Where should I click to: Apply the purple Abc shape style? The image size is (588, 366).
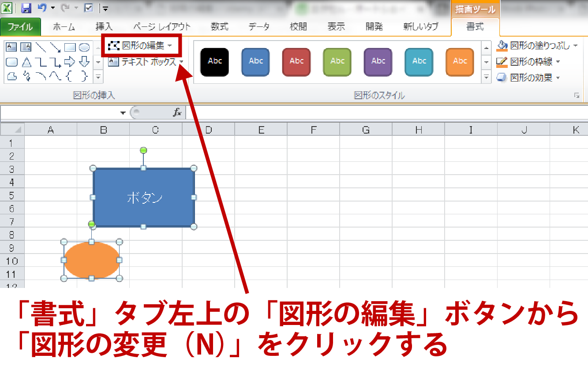(378, 62)
